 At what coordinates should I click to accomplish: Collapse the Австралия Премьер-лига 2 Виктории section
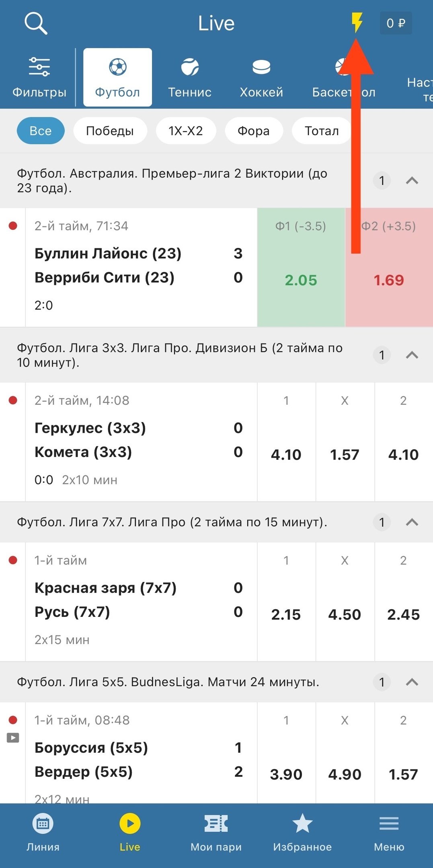point(412,181)
